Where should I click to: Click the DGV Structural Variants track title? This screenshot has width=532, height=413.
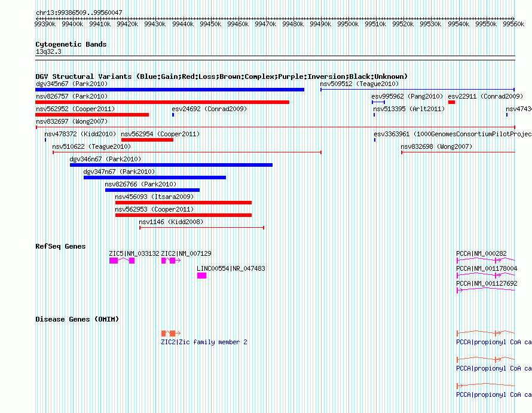click(221, 77)
